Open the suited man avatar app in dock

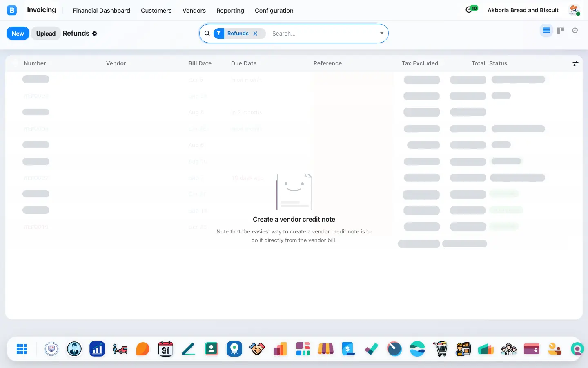[74, 349]
